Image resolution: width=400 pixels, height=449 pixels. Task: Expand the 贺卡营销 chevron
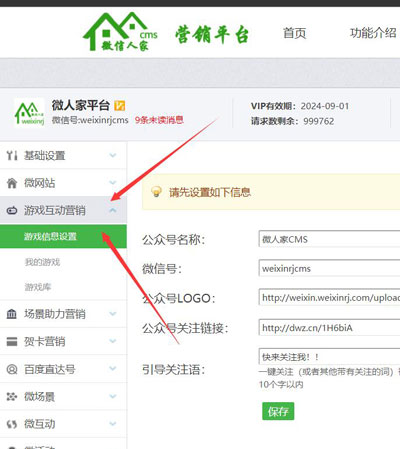(x=113, y=341)
